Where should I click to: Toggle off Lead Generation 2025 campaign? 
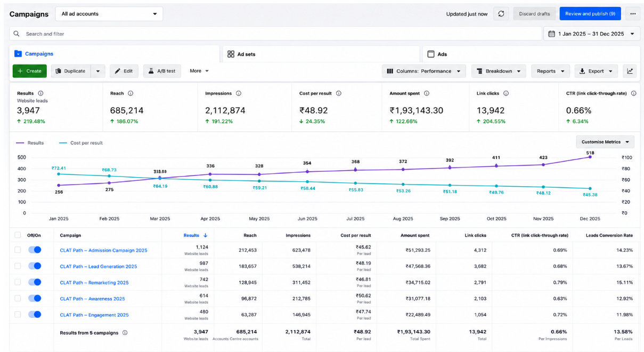pyautogui.click(x=35, y=266)
